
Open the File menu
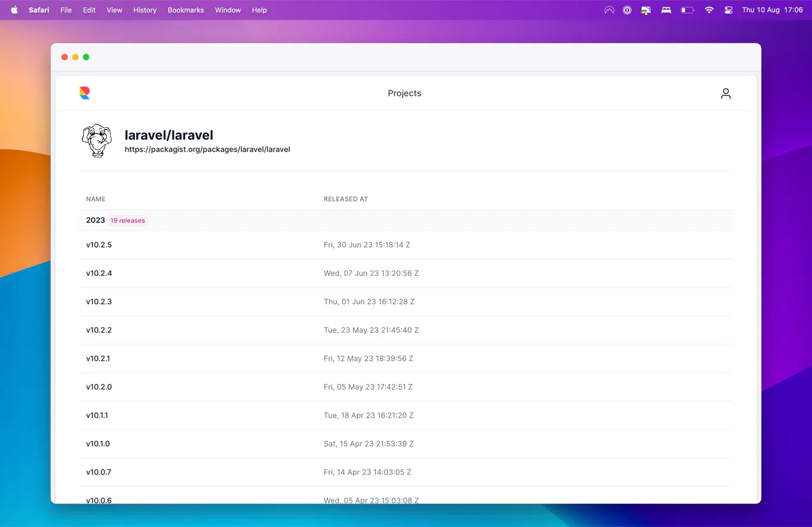click(66, 10)
